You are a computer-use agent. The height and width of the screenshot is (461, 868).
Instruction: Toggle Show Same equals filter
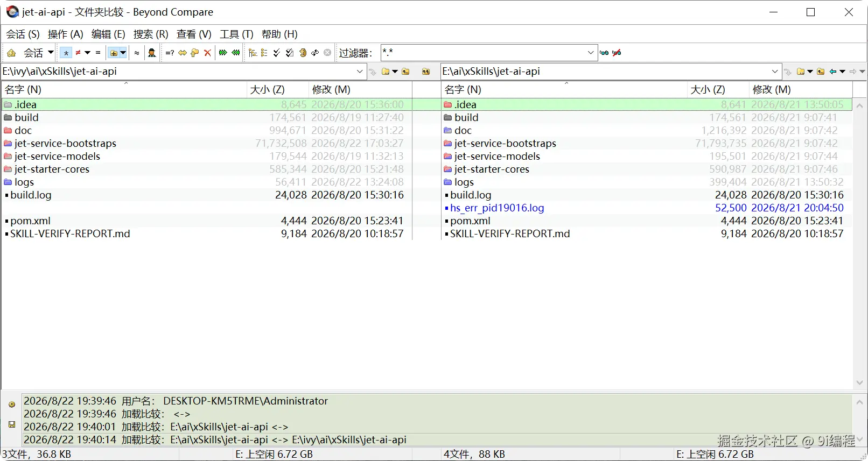point(98,53)
